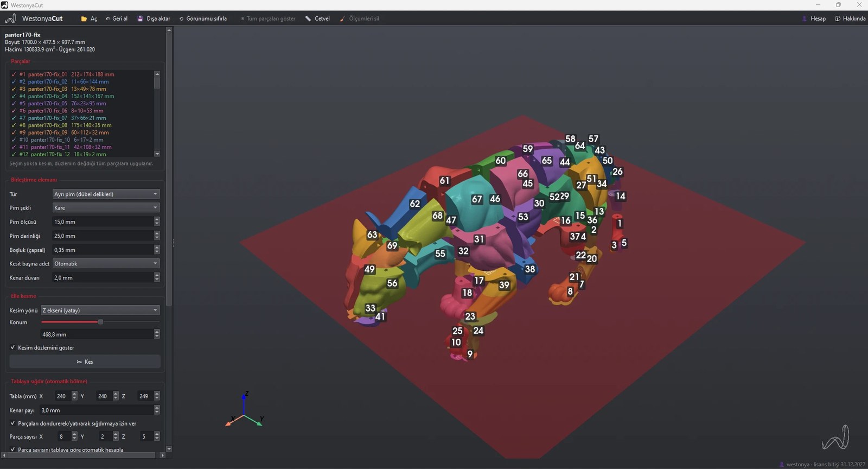Click the Dışa aktar label
The height and width of the screenshot is (469, 868).
coord(158,18)
